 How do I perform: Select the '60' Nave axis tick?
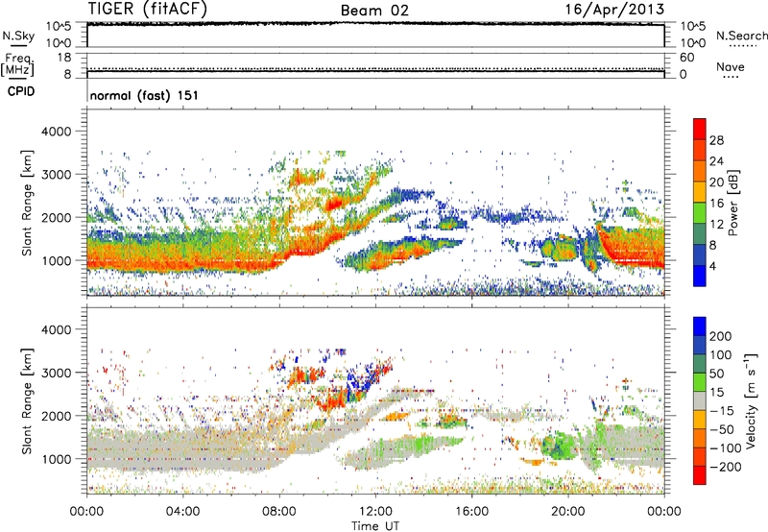coord(686,58)
